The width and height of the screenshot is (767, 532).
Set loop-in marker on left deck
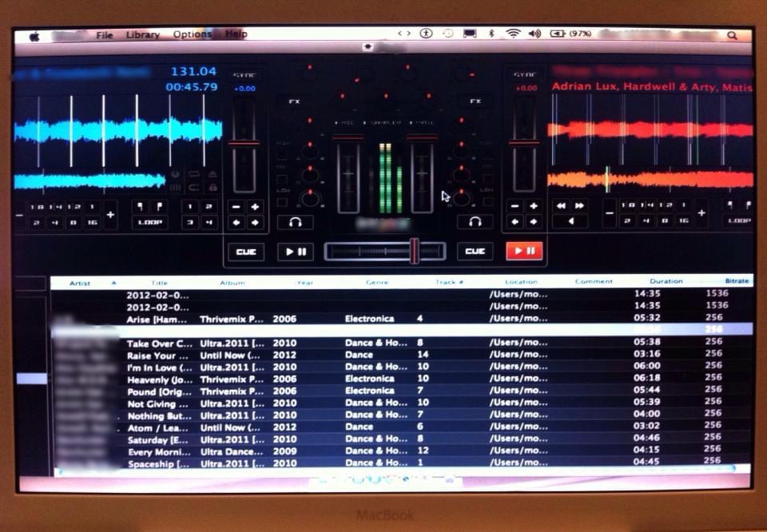click(x=140, y=206)
